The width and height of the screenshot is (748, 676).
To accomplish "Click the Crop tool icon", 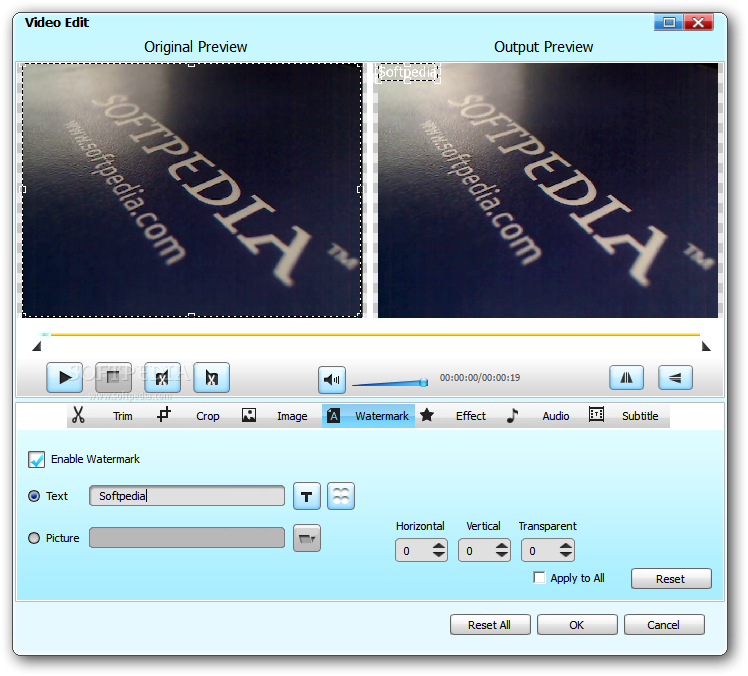I will [164, 414].
